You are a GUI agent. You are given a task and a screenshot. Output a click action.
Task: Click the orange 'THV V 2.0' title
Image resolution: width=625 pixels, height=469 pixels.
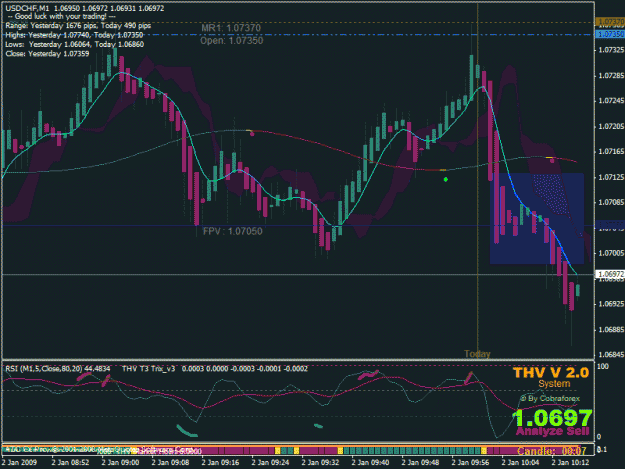(551, 373)
